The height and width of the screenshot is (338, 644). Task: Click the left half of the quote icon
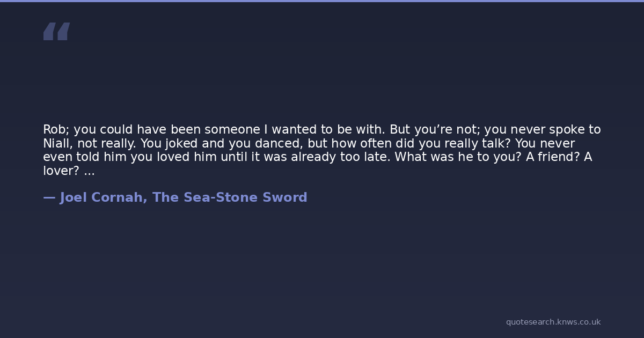tap(49, 31)
